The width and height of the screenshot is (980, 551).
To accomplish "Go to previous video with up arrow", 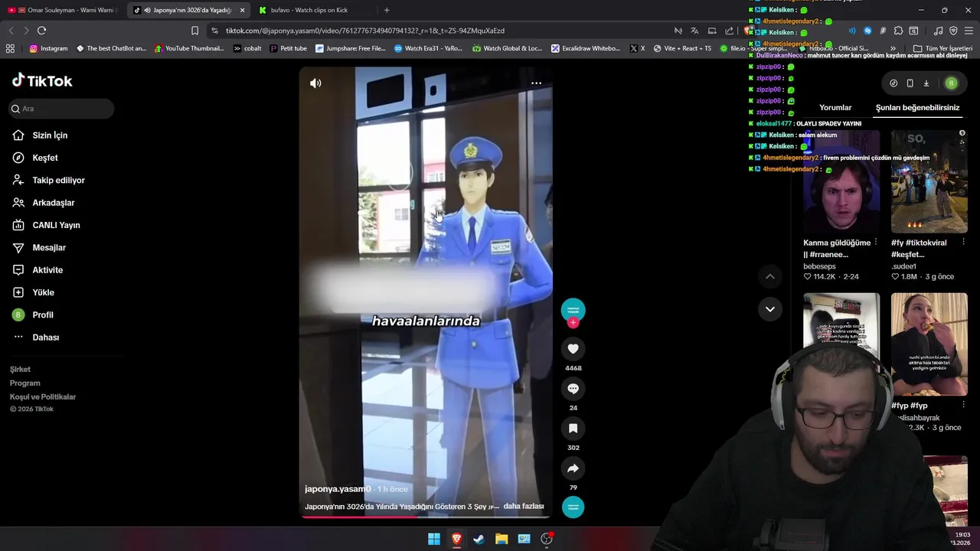I will (770, 276).
